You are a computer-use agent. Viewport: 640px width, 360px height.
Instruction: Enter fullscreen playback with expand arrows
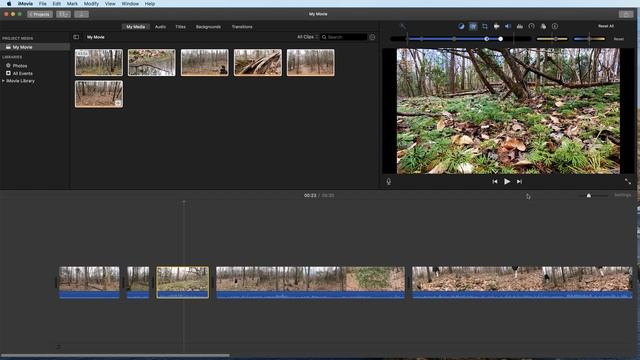[627, 181]
